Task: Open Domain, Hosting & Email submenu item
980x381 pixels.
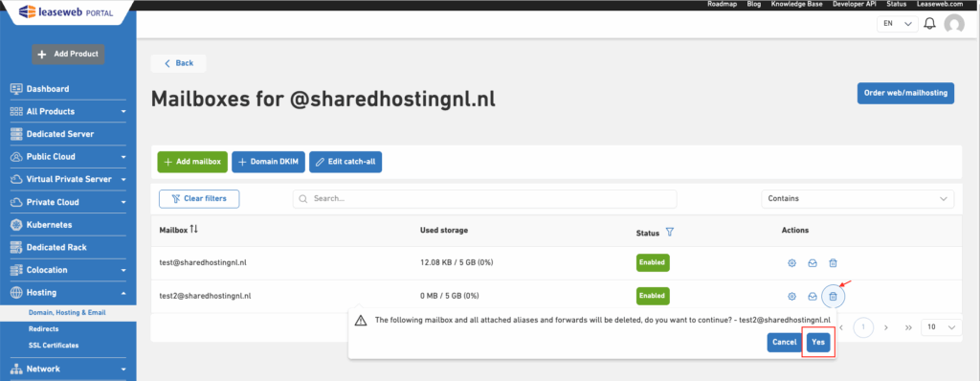Action: coord(67,312)
